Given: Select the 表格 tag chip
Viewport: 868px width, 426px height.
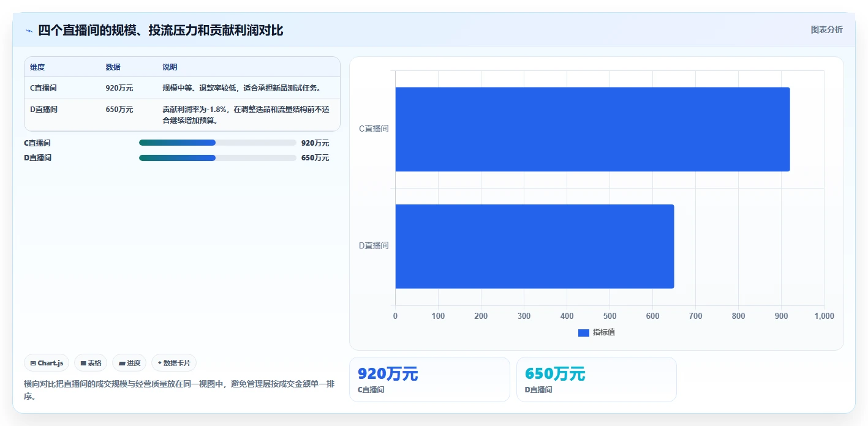Looking at the screenshot, I should (91, 363).
